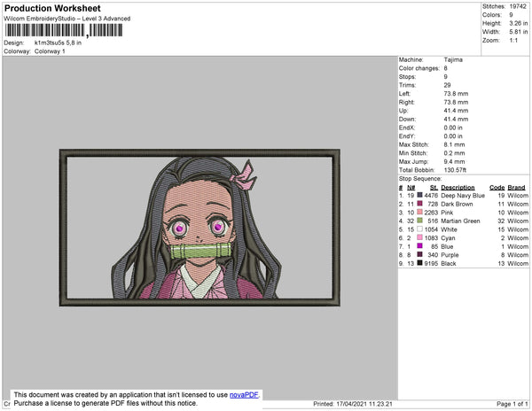
Task: Click the embroidery design preview image
Action: 199,228
